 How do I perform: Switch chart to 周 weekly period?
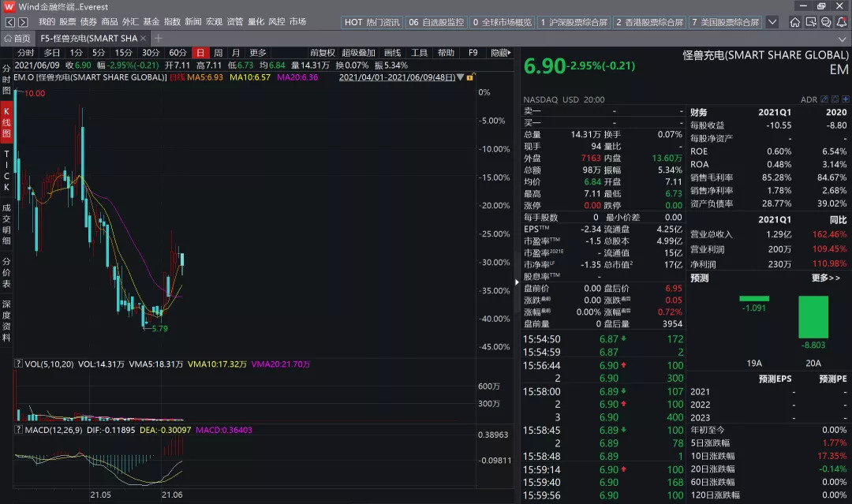(218, 53)
